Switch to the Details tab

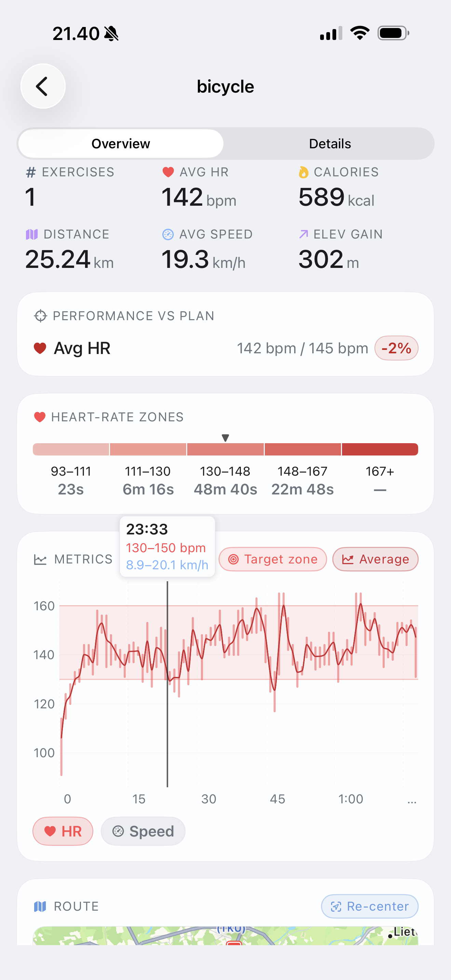pyautogui.click(x=330, y=144)
